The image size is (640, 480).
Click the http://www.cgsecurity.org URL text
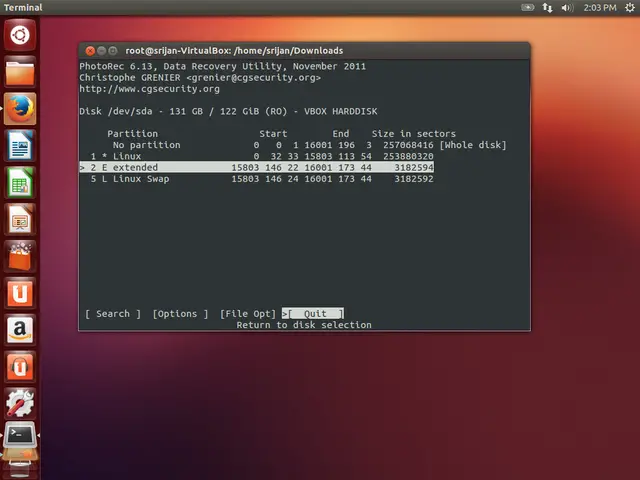click(x=149, y=89)
